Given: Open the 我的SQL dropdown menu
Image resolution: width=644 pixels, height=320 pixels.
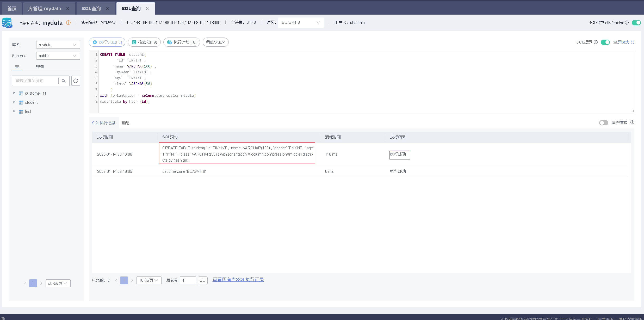Looking at the screenshot, I should 215,42.
